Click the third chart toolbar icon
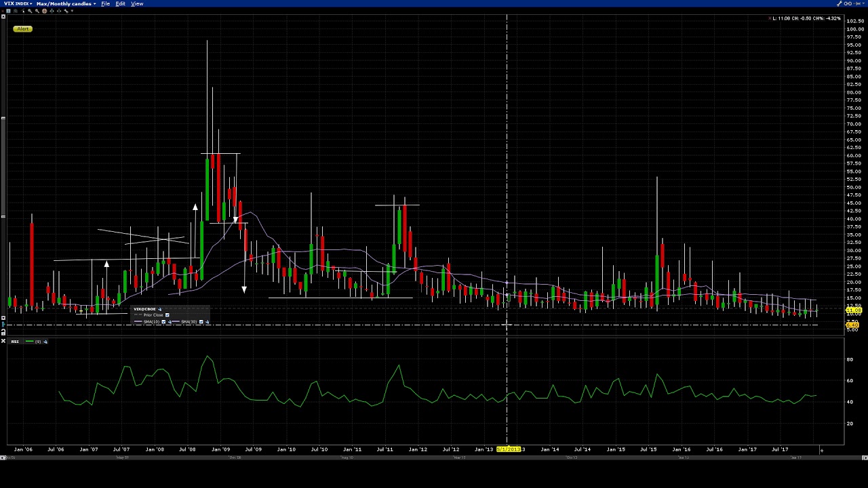The height and width of the screenshot is (488, 868). [x=16, y=11]
